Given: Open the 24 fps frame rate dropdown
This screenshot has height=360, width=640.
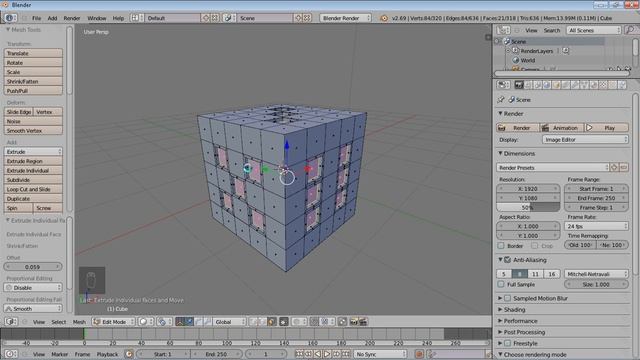Looking at the screenshot, I should [x=596, y=226].
